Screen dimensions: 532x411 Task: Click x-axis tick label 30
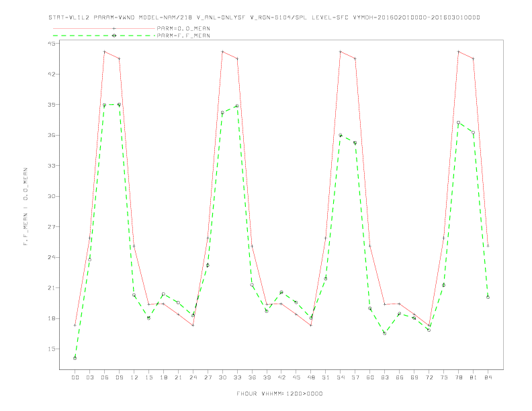pos(222,377)
